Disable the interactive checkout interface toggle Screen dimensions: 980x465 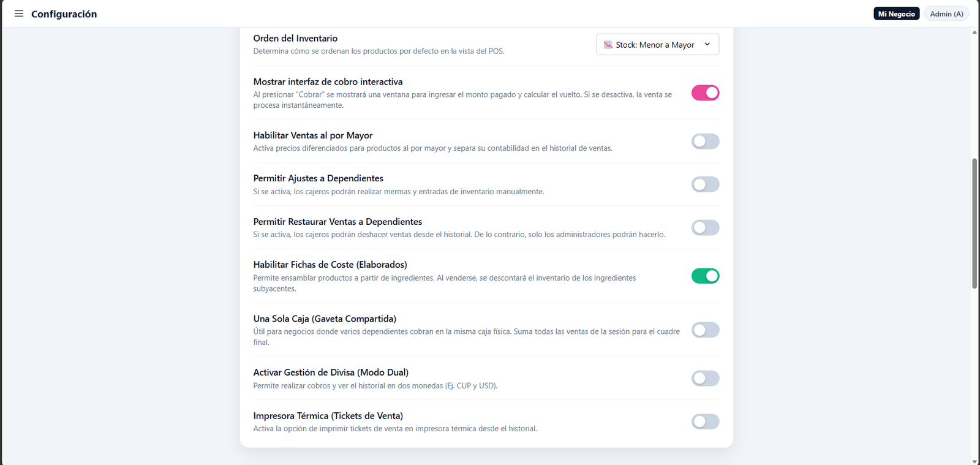click(x=705, y=93)
